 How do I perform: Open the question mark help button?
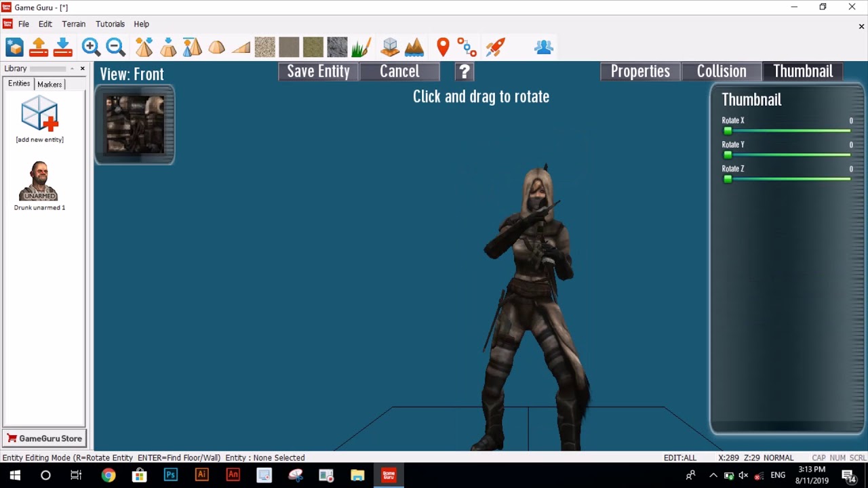[x=465, y=71]
